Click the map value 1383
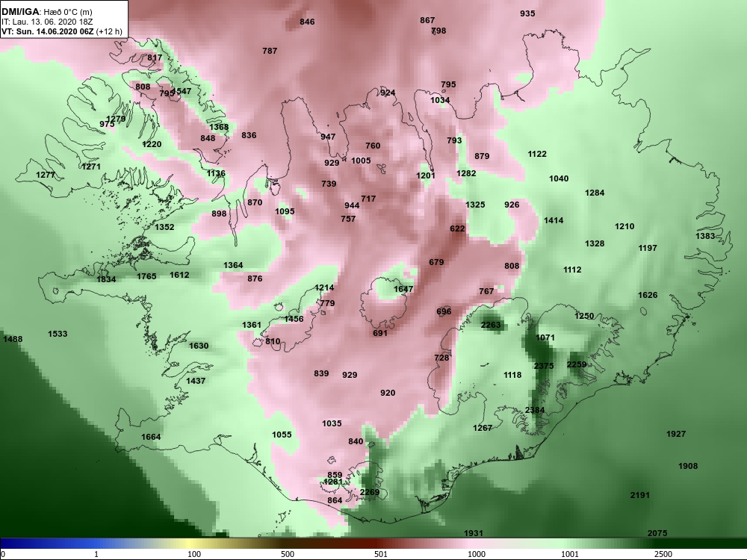747x560 pixels. click(x=705, y=236)
